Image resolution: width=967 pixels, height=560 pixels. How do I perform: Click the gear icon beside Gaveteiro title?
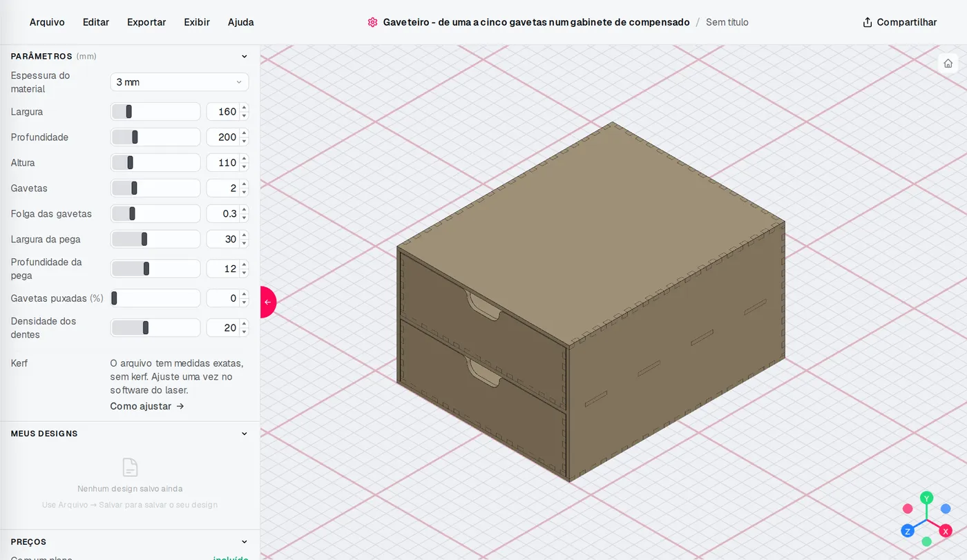click(x=372, y=22)
